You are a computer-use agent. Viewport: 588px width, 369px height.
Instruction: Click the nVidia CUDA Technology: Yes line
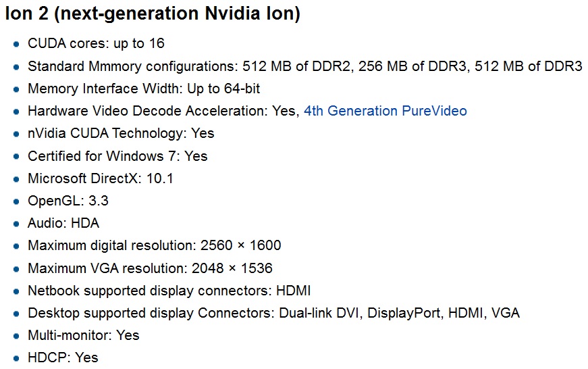point(121,134)
